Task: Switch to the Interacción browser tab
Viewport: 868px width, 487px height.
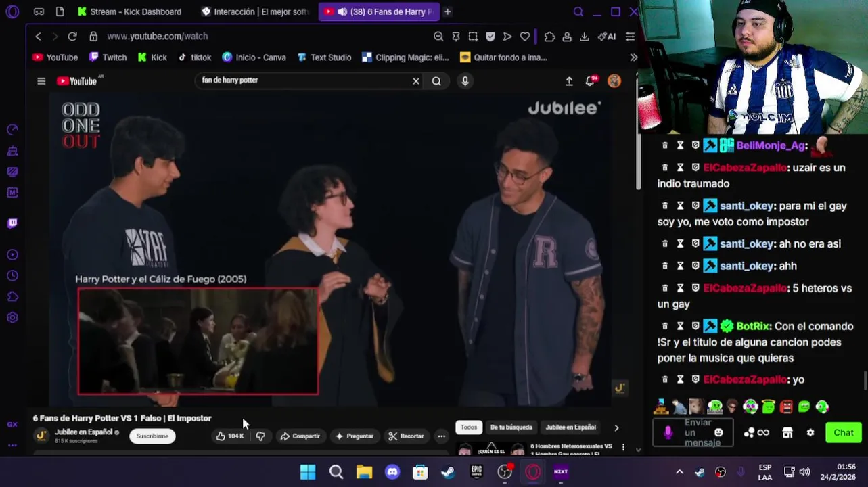Action: tap(255, 11)
